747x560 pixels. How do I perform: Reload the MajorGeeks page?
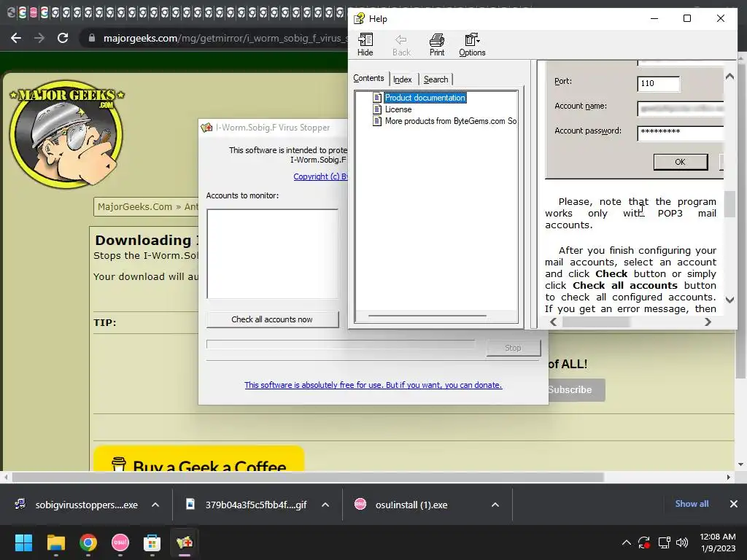click(63, 38)
